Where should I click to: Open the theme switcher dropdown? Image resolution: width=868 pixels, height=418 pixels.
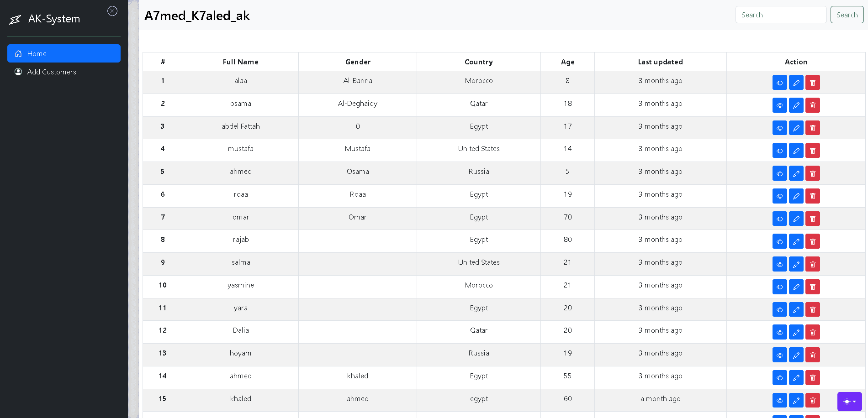[x=849, y=402]
